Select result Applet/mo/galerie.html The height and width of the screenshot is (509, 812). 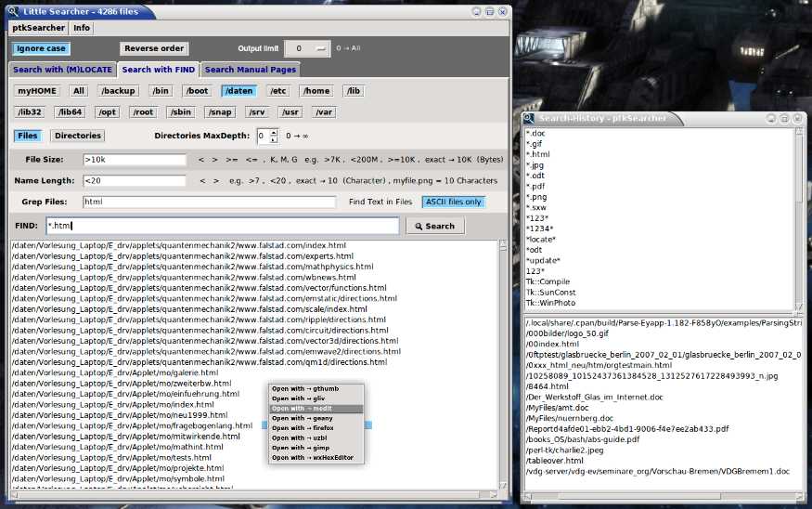pos(115,372)
